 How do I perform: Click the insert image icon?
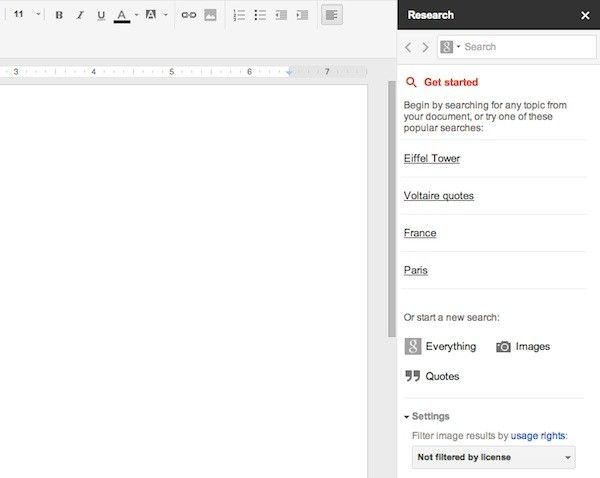point(210,15)
